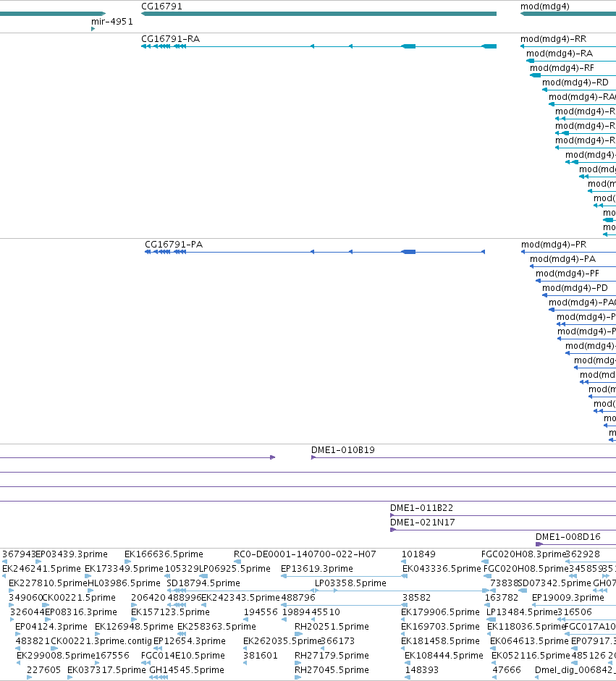Click EST EK043336.5prime

coord(442,569)
